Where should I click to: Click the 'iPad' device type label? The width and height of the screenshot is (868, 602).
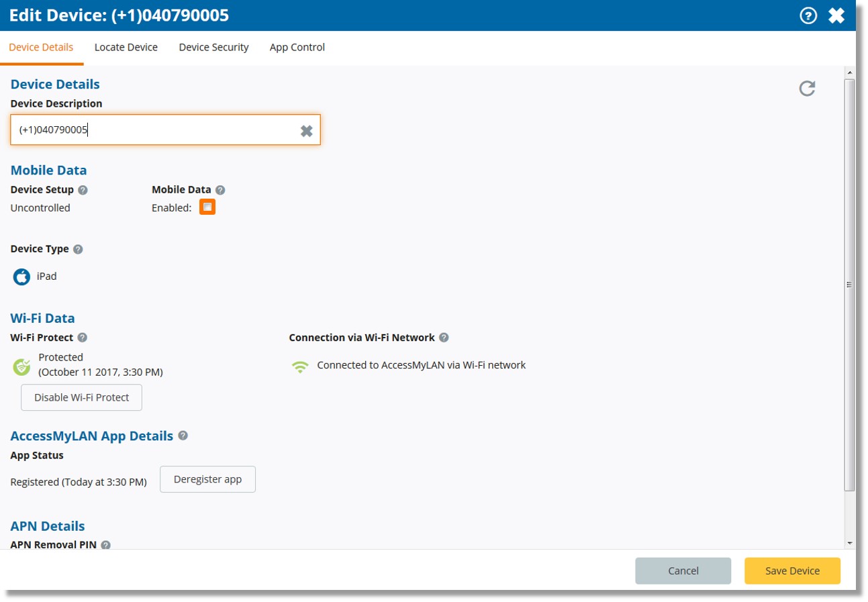pyautogui.click(x=47, y=276)
